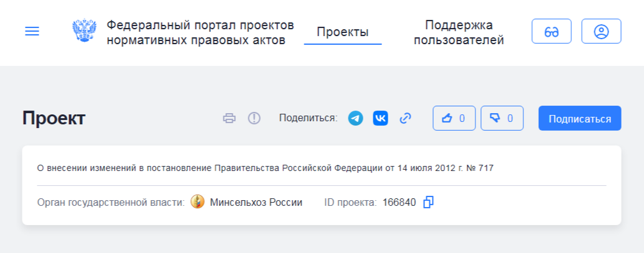Click the exclamation mark info icon
This screenshot has width=644, height=253.
tap(254, 118)
